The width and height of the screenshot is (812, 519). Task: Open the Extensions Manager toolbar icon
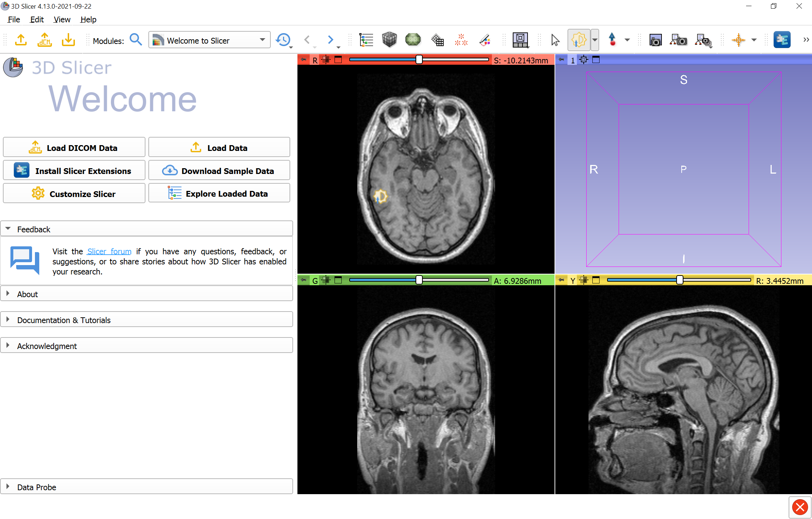pos(782,40)
